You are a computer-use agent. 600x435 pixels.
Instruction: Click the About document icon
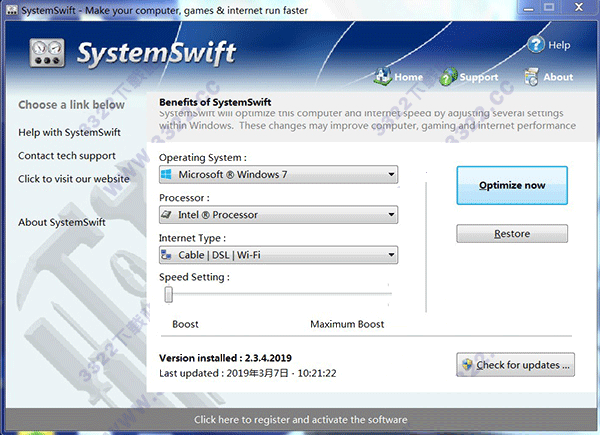tap(531, 77)
